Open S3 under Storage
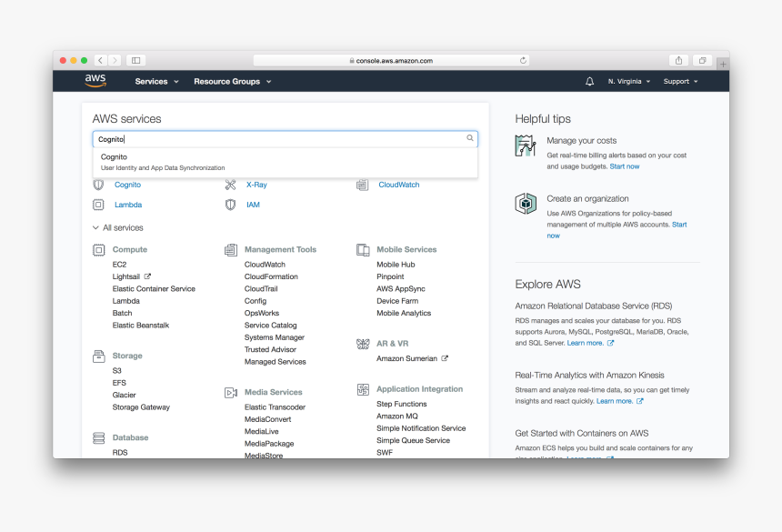The width and height of the screenshot is (782, 532). [116, 370]
